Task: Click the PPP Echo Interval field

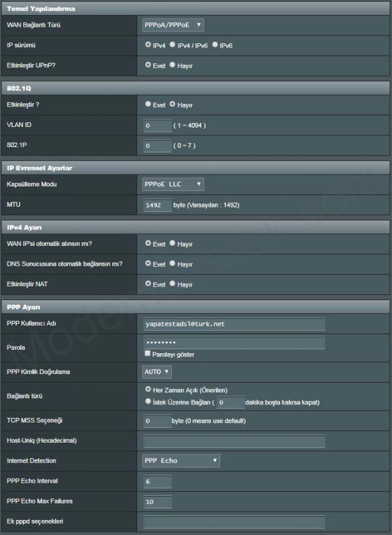Action: [x=157, y=481]
